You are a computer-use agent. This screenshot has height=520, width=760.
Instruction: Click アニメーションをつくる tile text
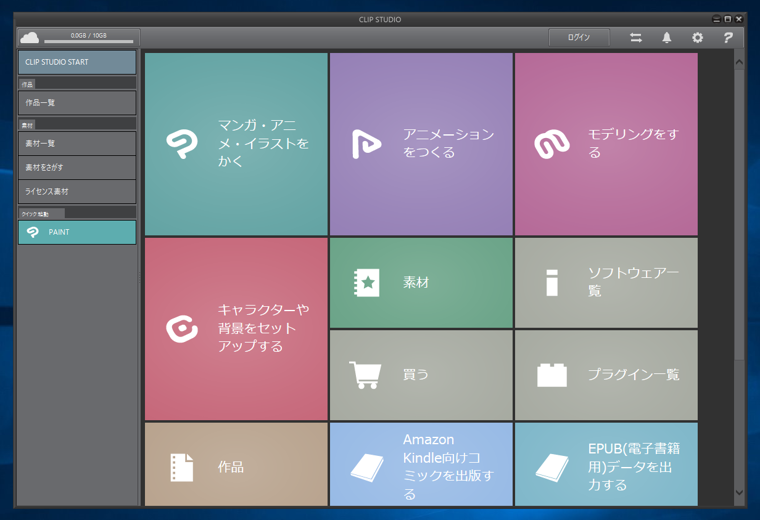(449, 143)
